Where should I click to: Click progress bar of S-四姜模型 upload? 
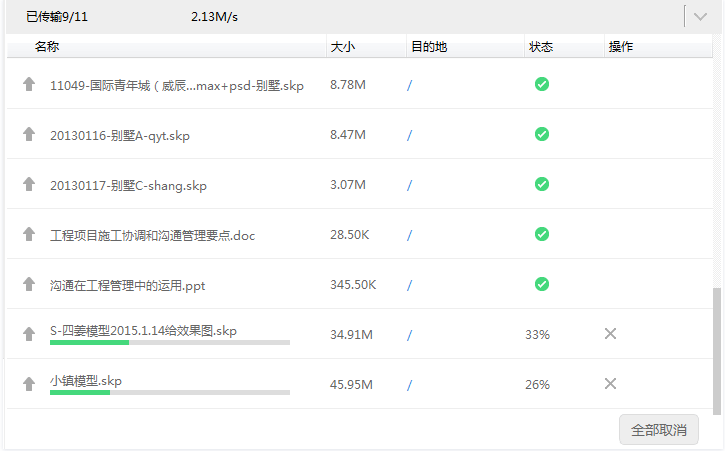[x=170, y=342]
